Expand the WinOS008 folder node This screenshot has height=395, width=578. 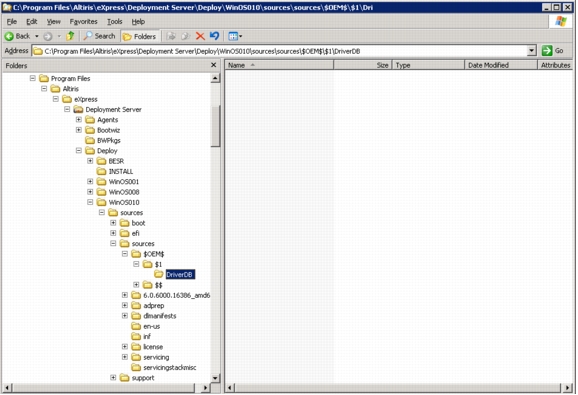pyautogui.click(x=90, y=192)
